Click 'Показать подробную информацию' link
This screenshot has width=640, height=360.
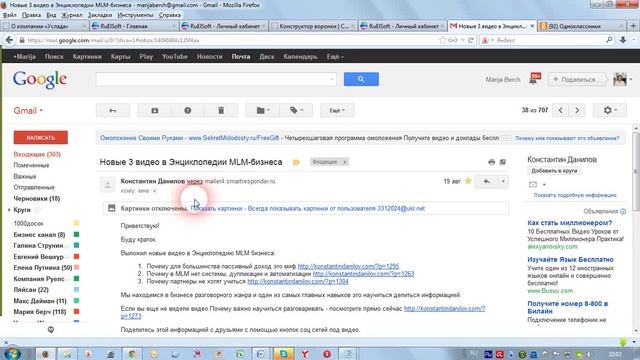pyautogui.click(x=575, y=195)
